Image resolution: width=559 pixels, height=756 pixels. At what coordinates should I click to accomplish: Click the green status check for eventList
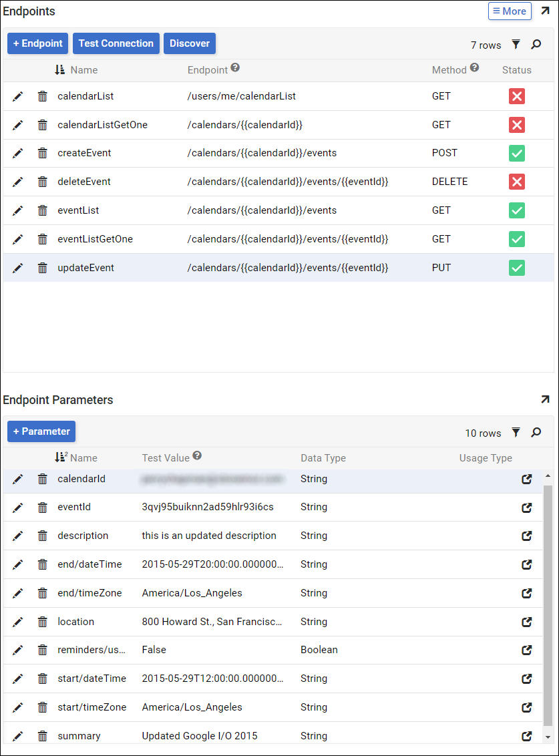(x=516, y=210)
